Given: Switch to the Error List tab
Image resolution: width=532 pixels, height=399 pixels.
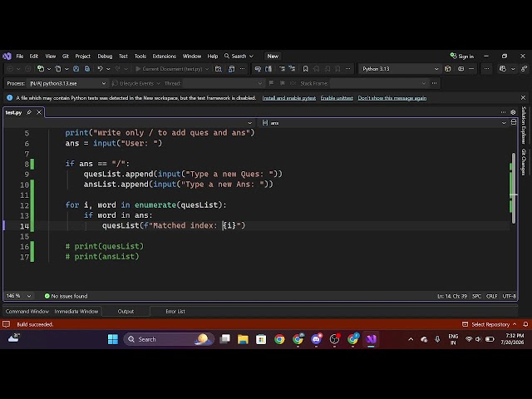Looking at the screenshot, I should 175,311.
